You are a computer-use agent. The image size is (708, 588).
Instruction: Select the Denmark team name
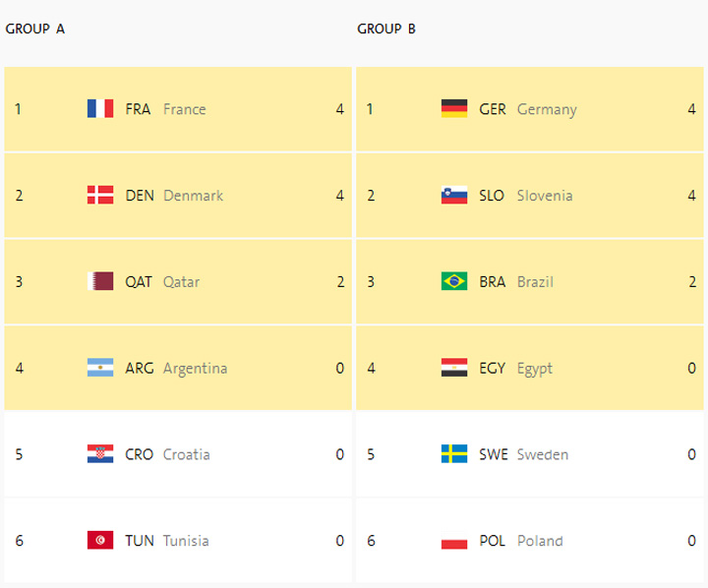click(193, 196)
